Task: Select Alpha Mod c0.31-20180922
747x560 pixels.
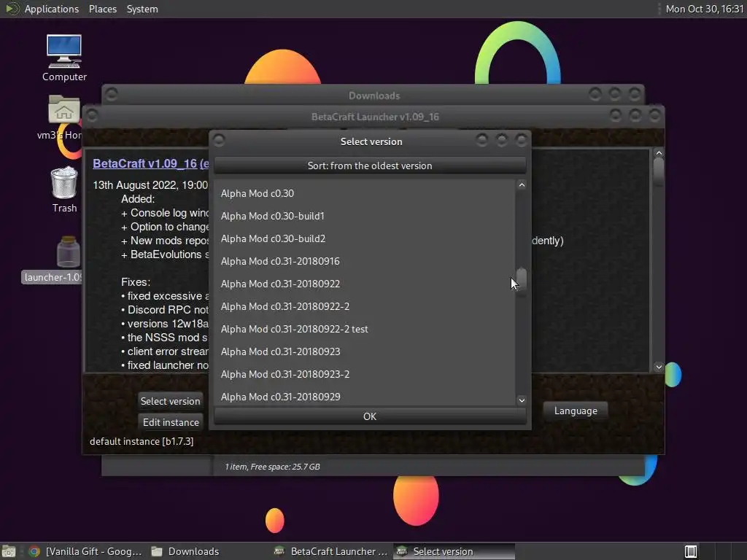Action: point(365,284)
